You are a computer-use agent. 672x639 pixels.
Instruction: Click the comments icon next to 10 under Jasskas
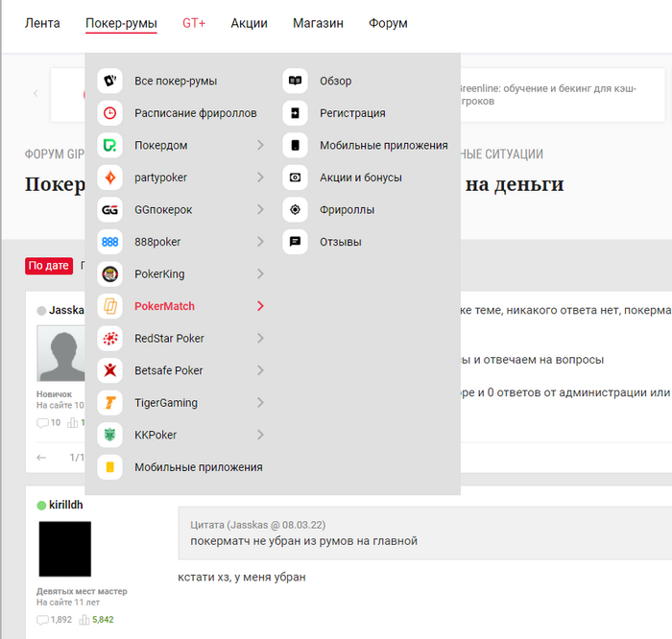point(42,423)
